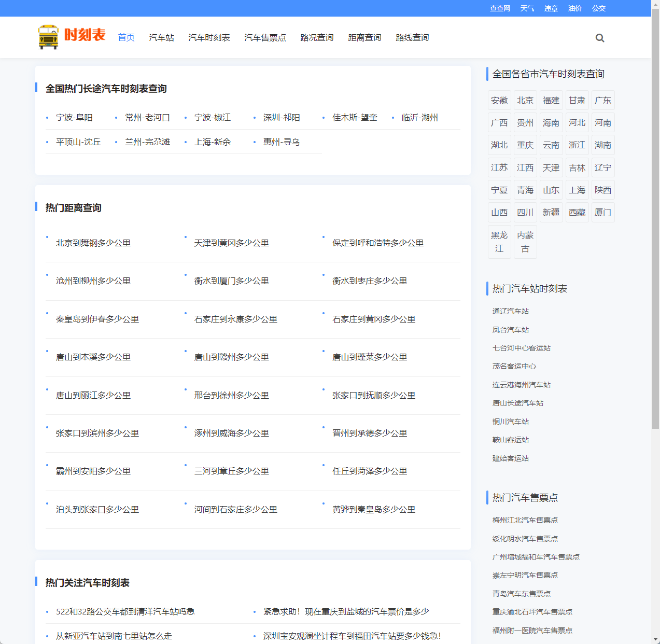Open the 通辽汽车站 station link
The image size is (660, 644).
tap(510, 311)
